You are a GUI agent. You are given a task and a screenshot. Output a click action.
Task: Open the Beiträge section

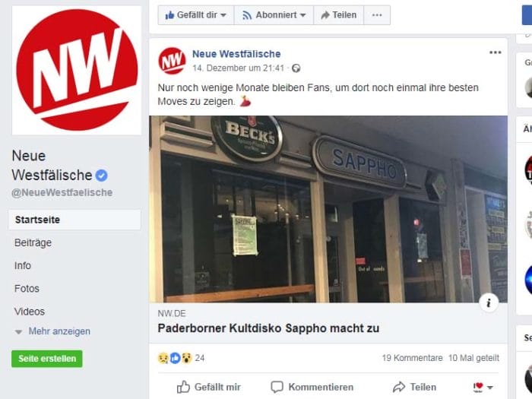[x=33, y=242]
